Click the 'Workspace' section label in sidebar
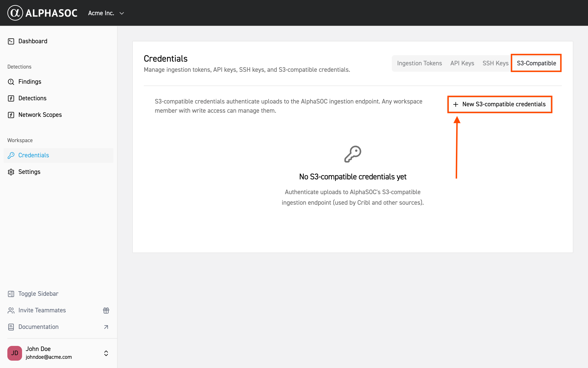588x368 pixels. tap(20, 141)
